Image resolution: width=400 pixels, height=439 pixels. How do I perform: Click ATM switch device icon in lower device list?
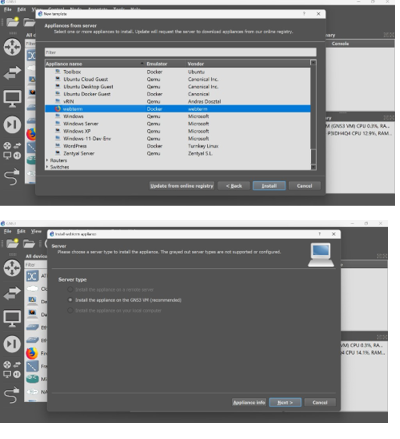(32, 276)
